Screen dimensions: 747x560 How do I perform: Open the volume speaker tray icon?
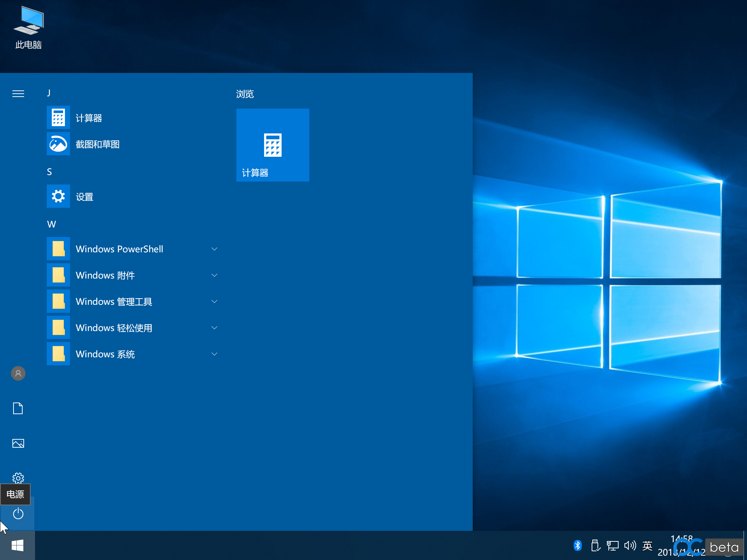[x=630, y=545]
